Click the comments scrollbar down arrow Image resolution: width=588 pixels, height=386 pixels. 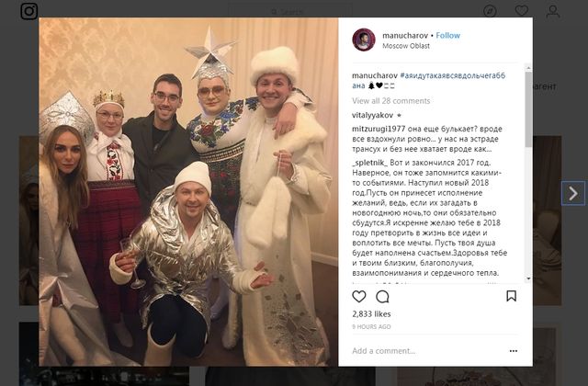[x=528, y=278]
